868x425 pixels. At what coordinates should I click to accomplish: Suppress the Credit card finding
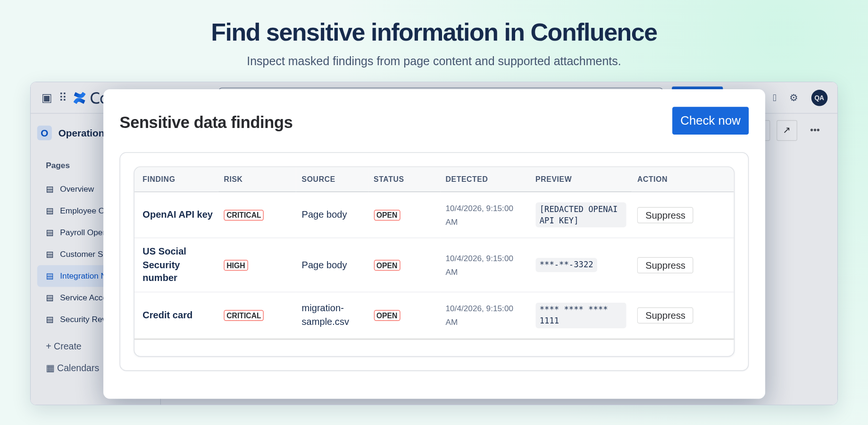click(x=665, y=315)
